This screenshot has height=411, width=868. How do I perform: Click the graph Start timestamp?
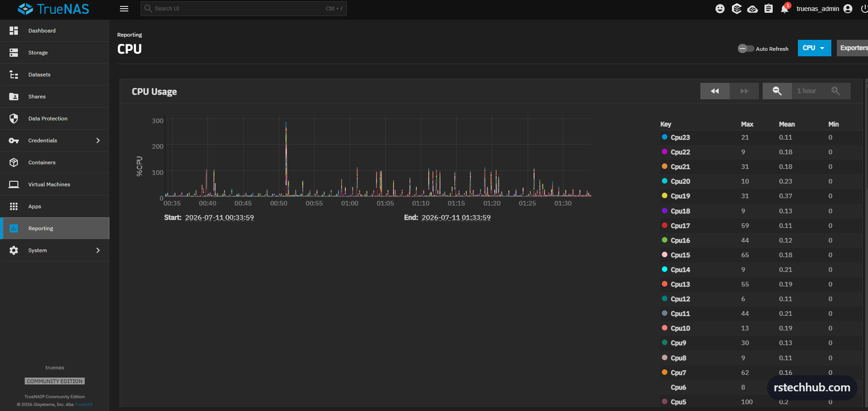click(x=219, y=217)
